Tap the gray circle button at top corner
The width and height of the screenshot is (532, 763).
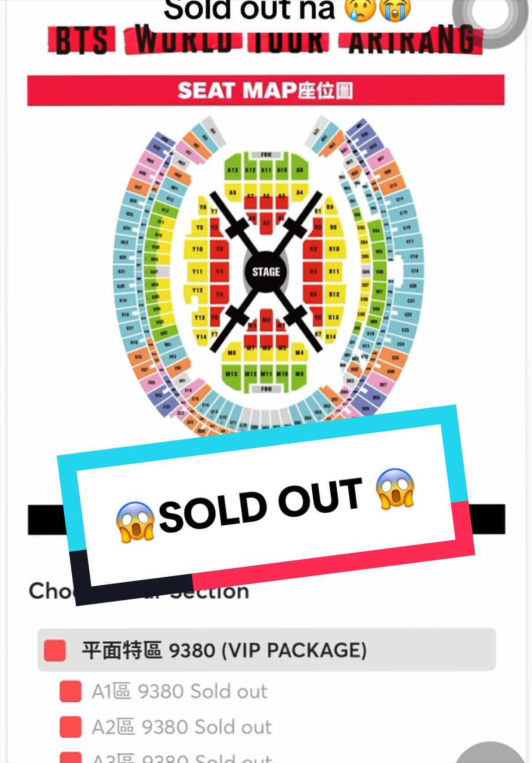490,18
